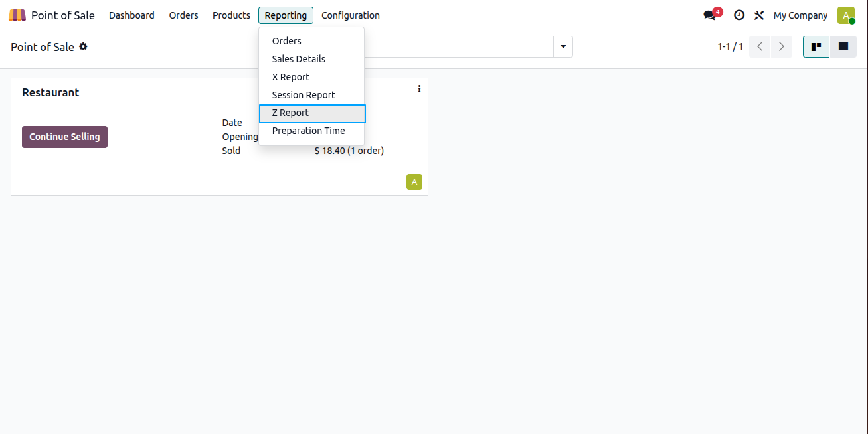Screen dimensions: 868x434
Task: Open the discuss messages icon with badge
Action: [x=712, y=15]
